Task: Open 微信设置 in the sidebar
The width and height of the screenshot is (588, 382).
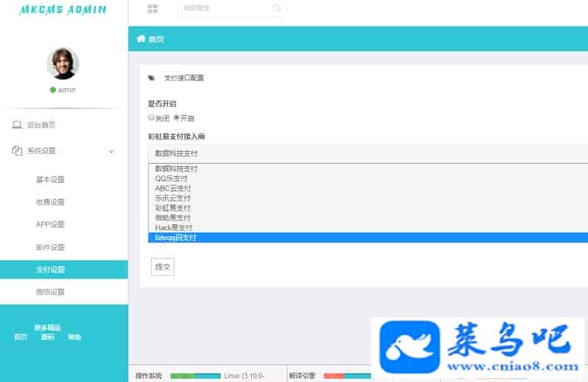Action: 50,292
